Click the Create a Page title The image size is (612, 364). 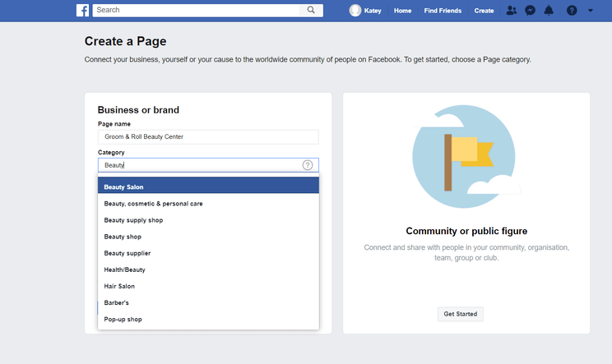pos(125,41)
